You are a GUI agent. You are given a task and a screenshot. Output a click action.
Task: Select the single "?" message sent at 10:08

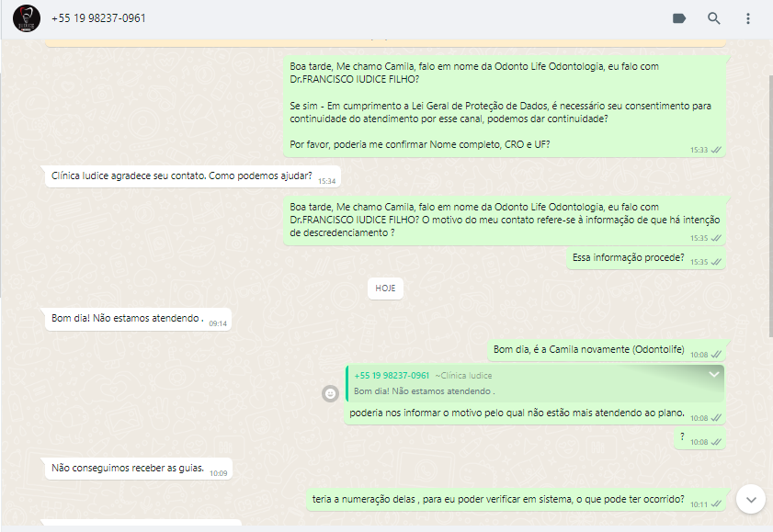pos(700,439)
